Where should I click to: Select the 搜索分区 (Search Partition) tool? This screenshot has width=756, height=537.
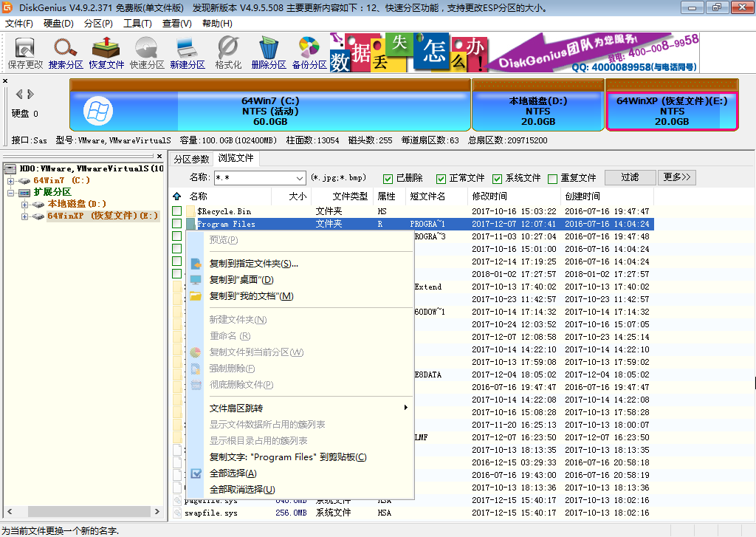point(66,52)
